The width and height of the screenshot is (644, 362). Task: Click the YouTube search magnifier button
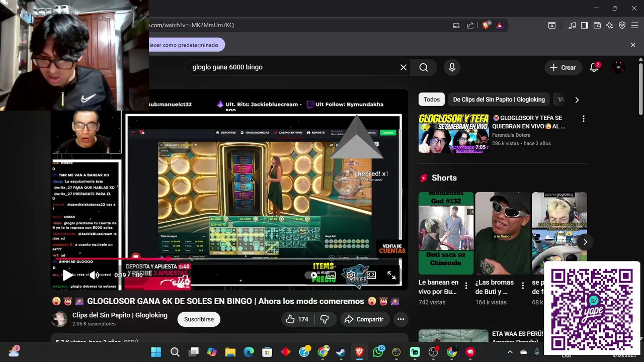(424, 67)
